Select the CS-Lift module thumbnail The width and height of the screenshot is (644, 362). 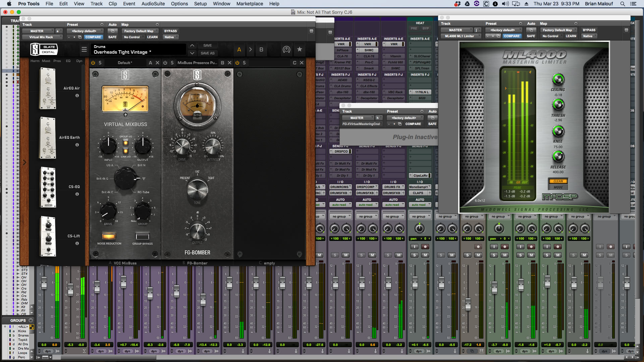point(48,236)
